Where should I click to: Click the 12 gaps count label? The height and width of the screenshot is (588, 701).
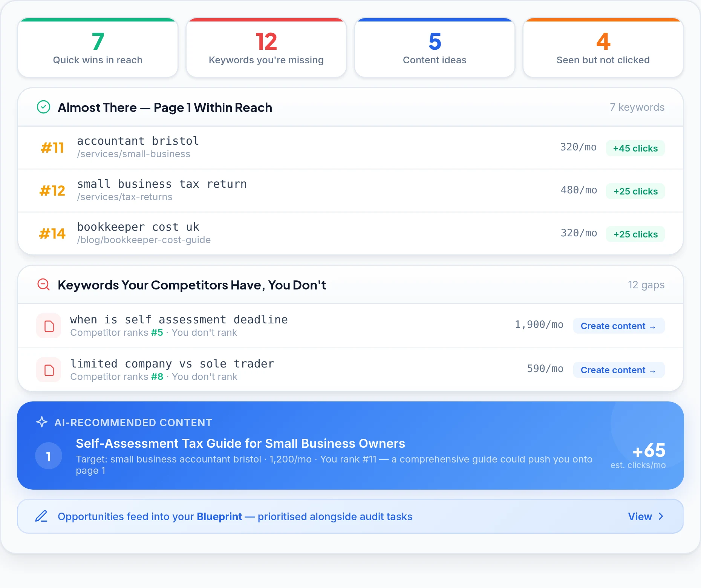pyautogui.click(x=646, y=285)
